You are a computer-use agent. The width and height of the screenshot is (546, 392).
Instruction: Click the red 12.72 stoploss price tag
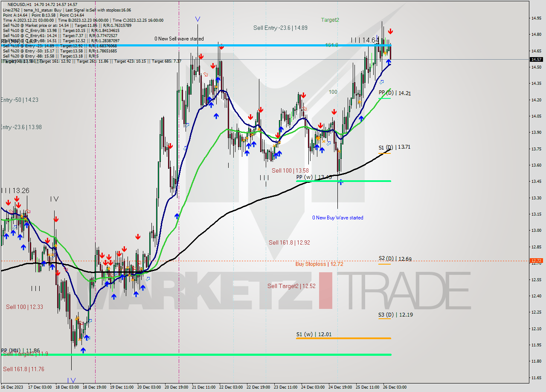tap(536, 260)
